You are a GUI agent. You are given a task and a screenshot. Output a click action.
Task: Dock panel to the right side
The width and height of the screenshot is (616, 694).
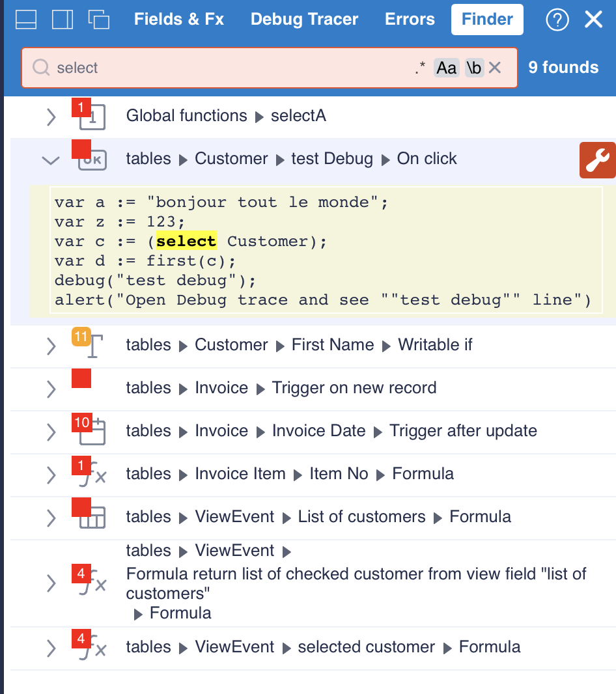tap(63, 20)
